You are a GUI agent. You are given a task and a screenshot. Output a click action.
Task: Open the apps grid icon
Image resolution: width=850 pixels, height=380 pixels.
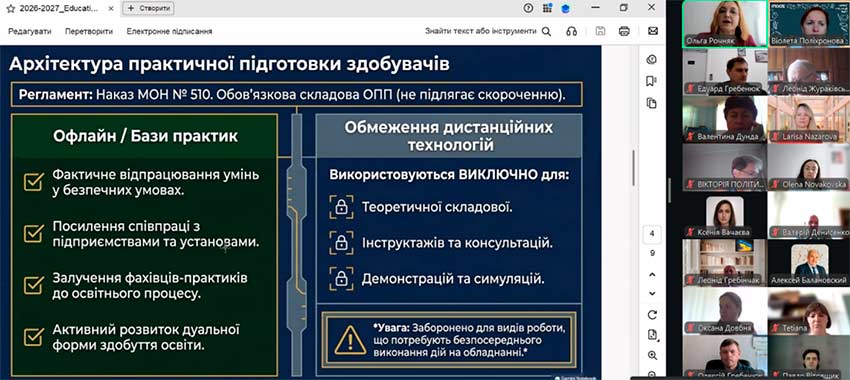click(547, 8)
